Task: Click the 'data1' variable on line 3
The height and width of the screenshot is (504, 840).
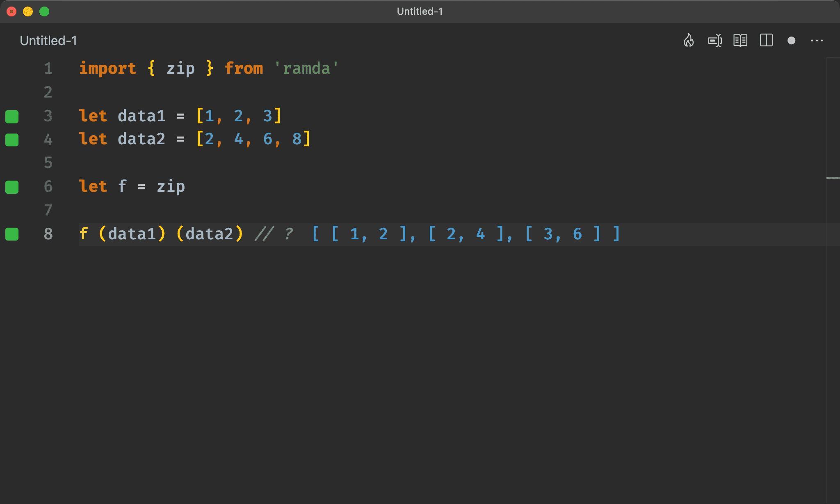Action: [142, 116]
